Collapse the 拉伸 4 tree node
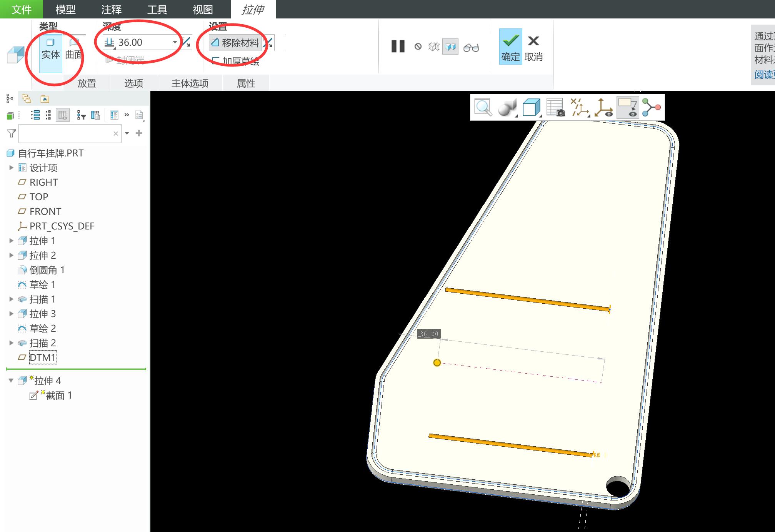This screenshot has height=532, width=775. [11, 381]
